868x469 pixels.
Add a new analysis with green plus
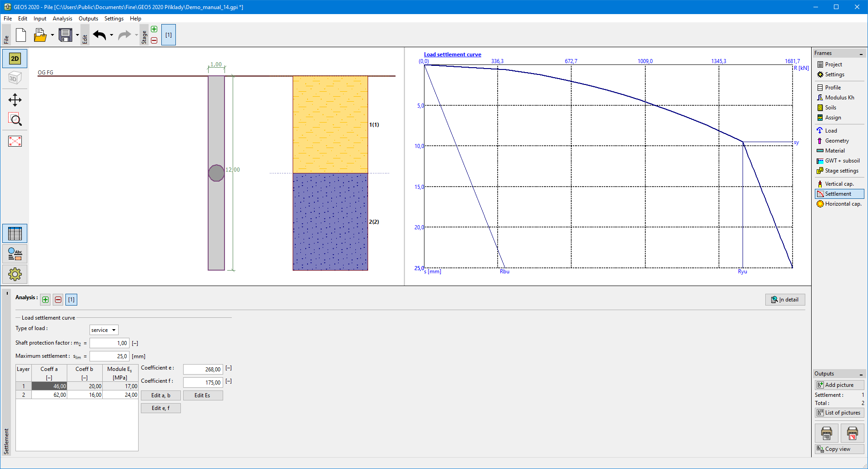(x=45, y=300)
